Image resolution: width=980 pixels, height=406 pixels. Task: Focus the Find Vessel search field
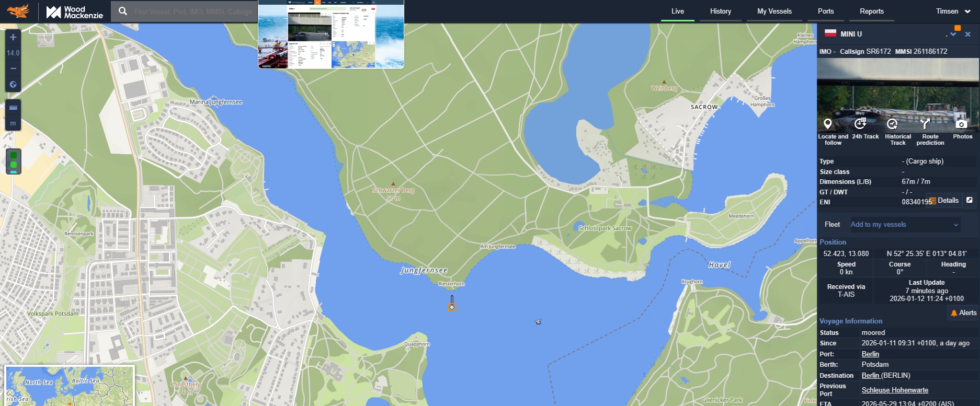pyautogui.click(x=193, y=11)
